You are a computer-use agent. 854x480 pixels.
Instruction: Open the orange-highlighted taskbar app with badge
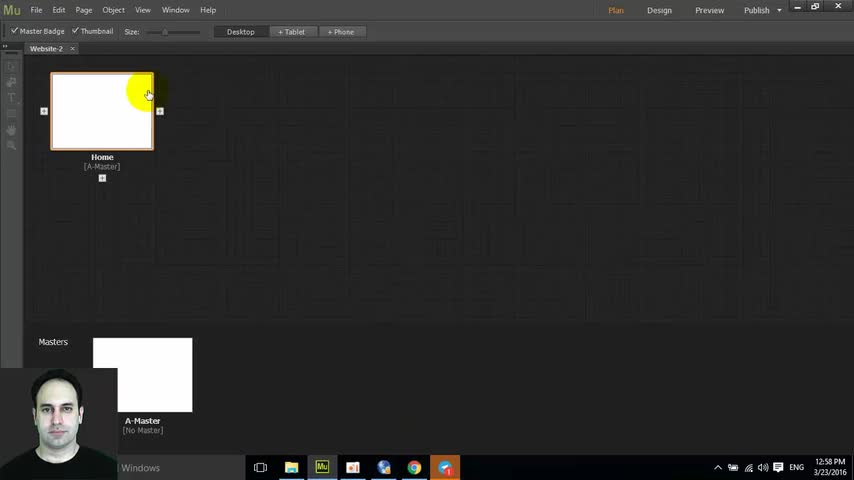coord(445,467)
